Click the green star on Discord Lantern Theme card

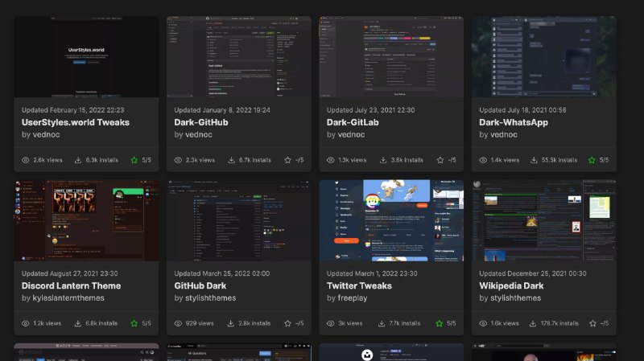pos(134,323)
